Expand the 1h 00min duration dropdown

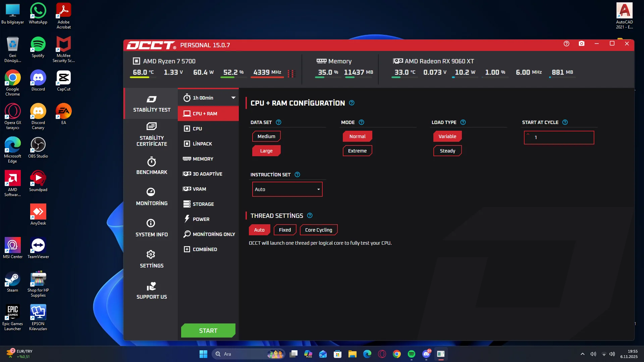tap(208, 98)
